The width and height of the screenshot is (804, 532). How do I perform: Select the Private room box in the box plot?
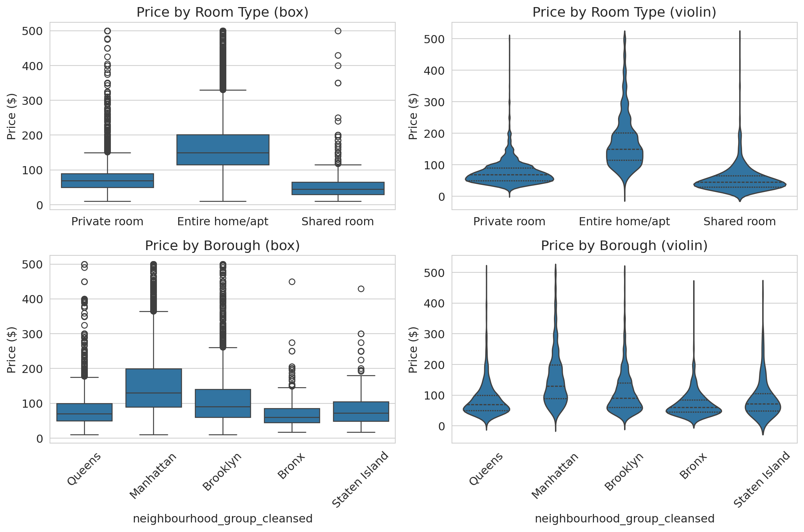tap(107, 180)
